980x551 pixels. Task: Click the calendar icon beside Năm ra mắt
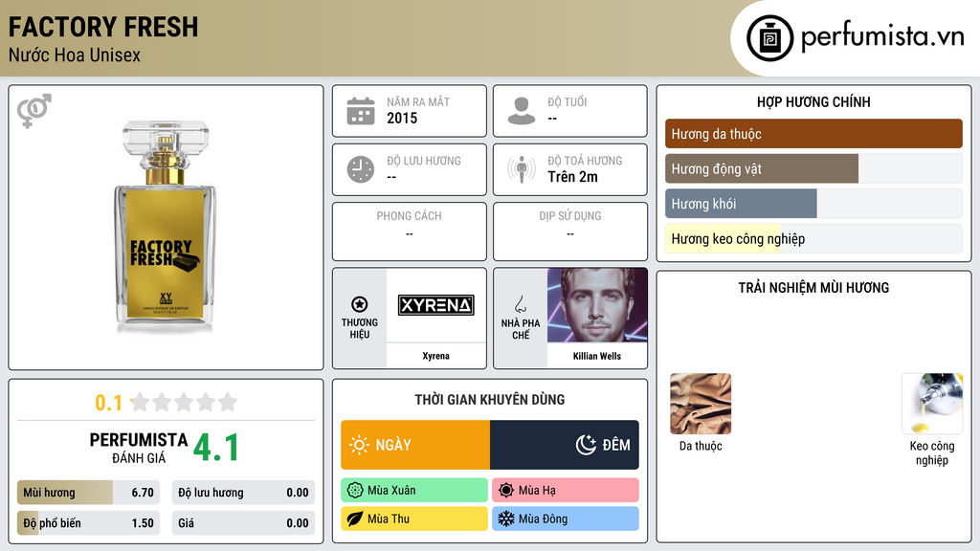pos(361,111)
